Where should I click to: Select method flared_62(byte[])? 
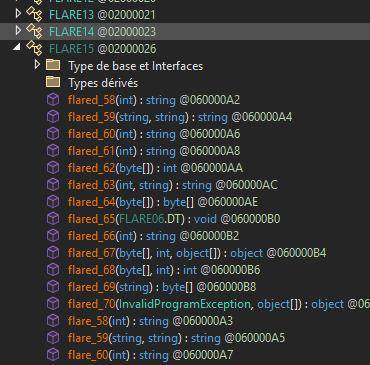click(x=155, y=168)
